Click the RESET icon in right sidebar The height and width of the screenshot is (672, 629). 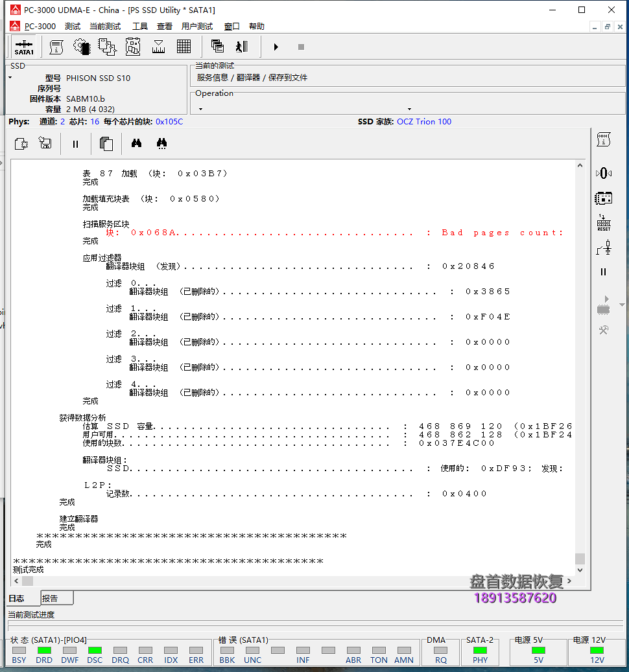click(x=604, y=223)
